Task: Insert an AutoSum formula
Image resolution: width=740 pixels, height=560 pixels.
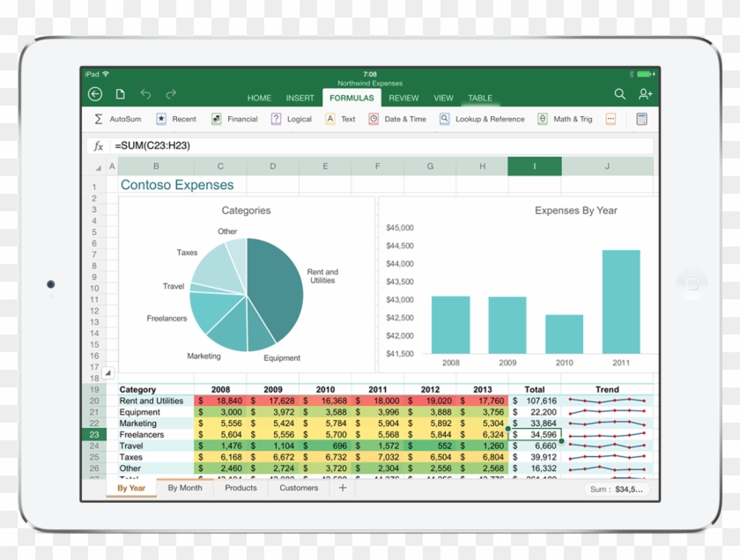Action: pyautogui.click(x=118, y=119)
